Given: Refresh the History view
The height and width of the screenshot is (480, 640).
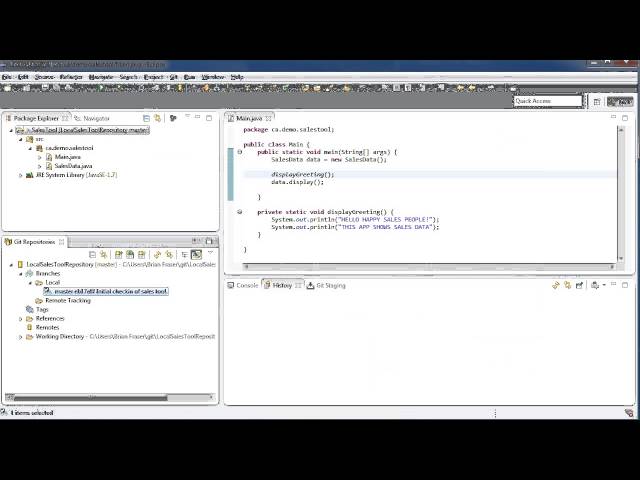Looking at the screenshot, I should click(556, 285).
